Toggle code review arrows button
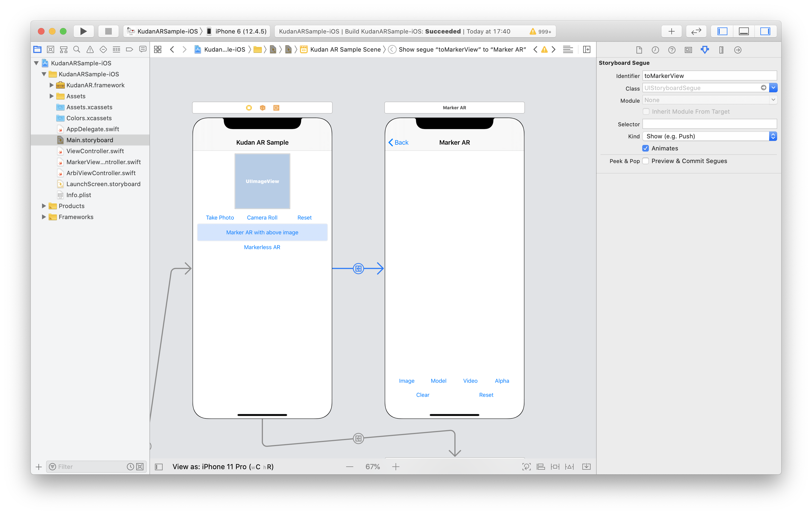The image size is (812, 515). (696, 31)
